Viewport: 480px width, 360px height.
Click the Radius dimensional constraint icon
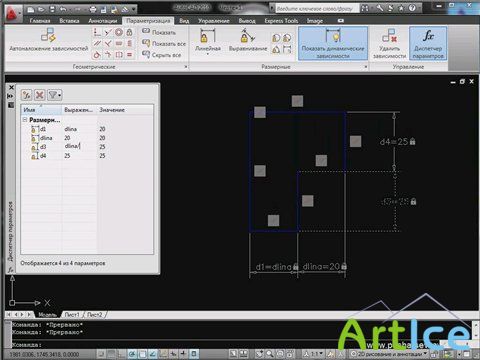coord(276,38)
